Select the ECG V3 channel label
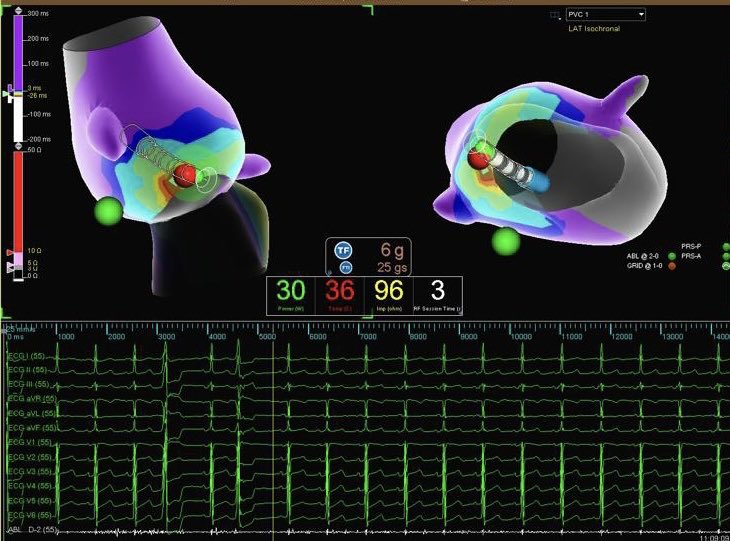 tap(30, 472)
